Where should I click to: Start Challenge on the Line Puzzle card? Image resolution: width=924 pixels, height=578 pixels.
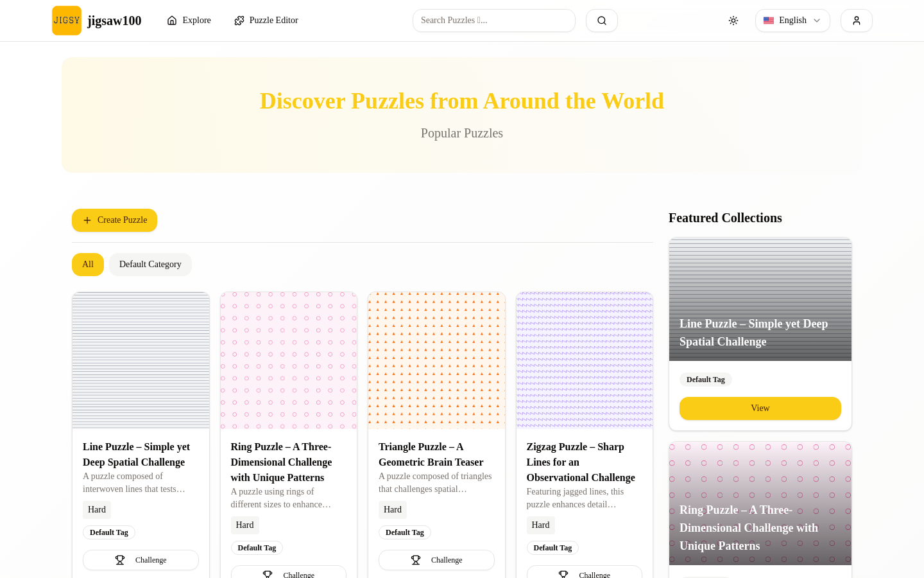click(x=141, y=560)
